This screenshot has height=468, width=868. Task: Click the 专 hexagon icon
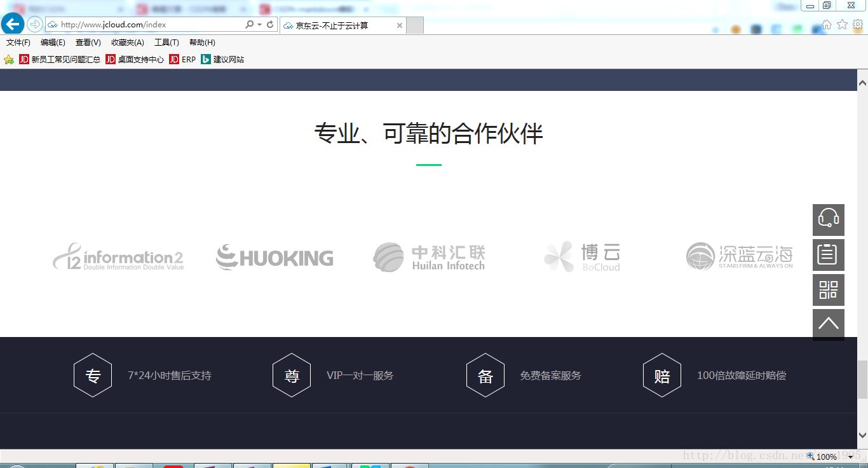pyautogui.click(x=93, y=375)
